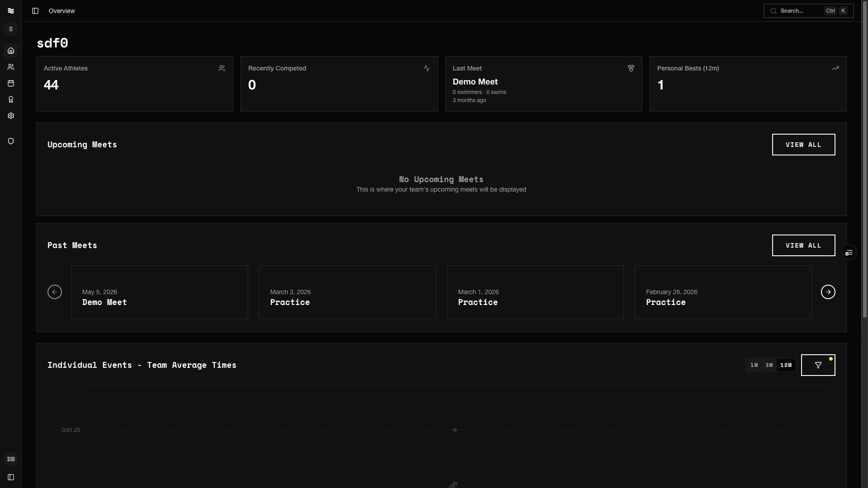Open the March 1, 2026 Practice card
The height and width of the screenshot is (488, 868).
(x=535, y=292)
